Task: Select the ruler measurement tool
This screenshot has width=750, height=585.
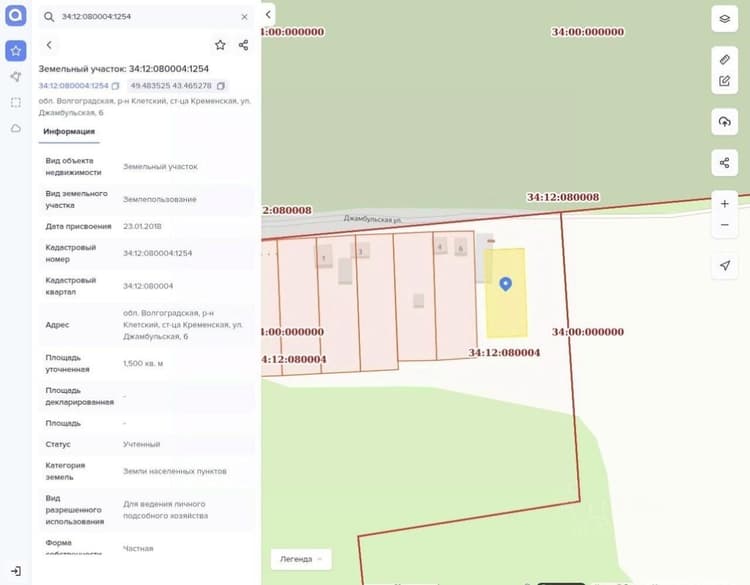Action: coord(724,59)
